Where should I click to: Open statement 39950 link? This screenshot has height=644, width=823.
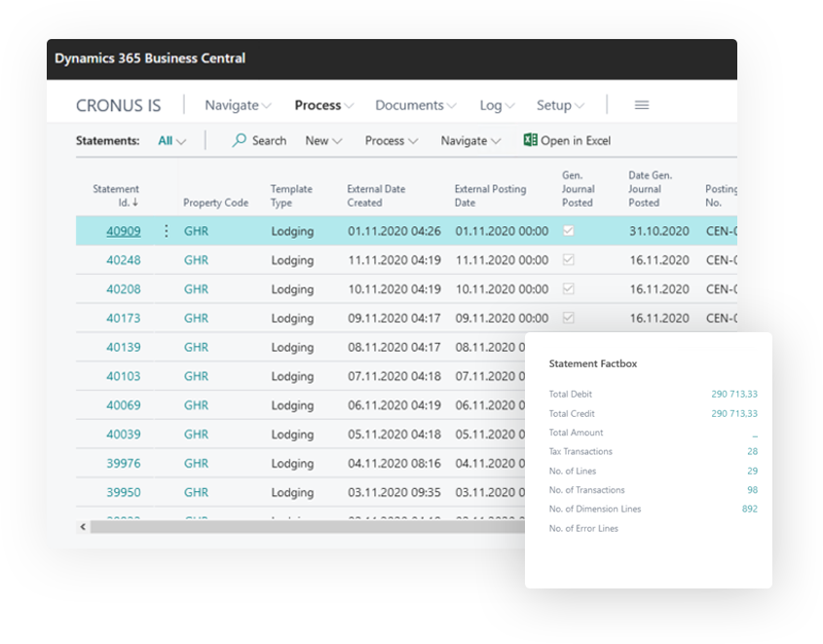click(x=124, y=492)
